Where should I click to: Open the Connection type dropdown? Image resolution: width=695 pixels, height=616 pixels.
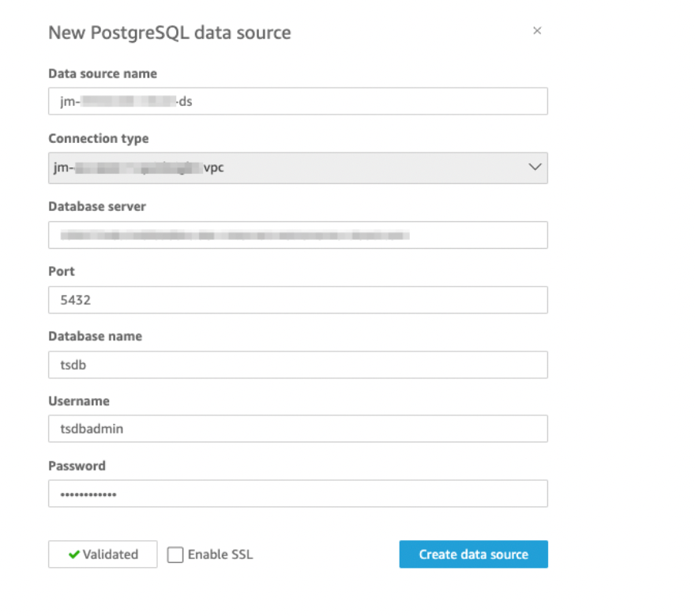[297, 167]
